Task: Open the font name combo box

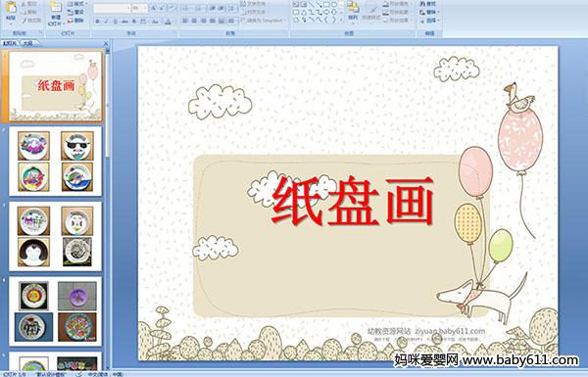Action: click(112, 8)
